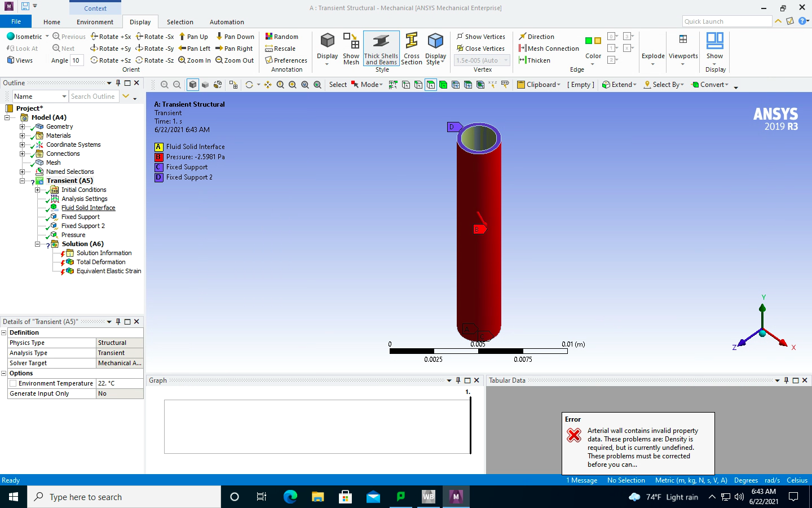Image resolution: width=812 pixels, height=508 pixels.
Task: Switch to the Selection ribbon tab
Action: tap(180, 22)
